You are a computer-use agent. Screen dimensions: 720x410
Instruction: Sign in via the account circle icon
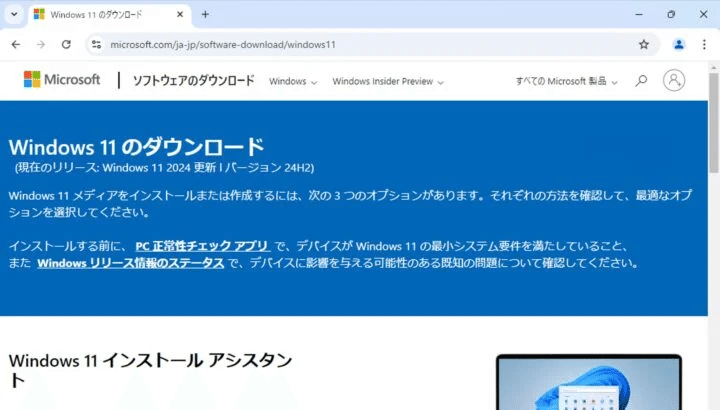click(x=674, y=80)
